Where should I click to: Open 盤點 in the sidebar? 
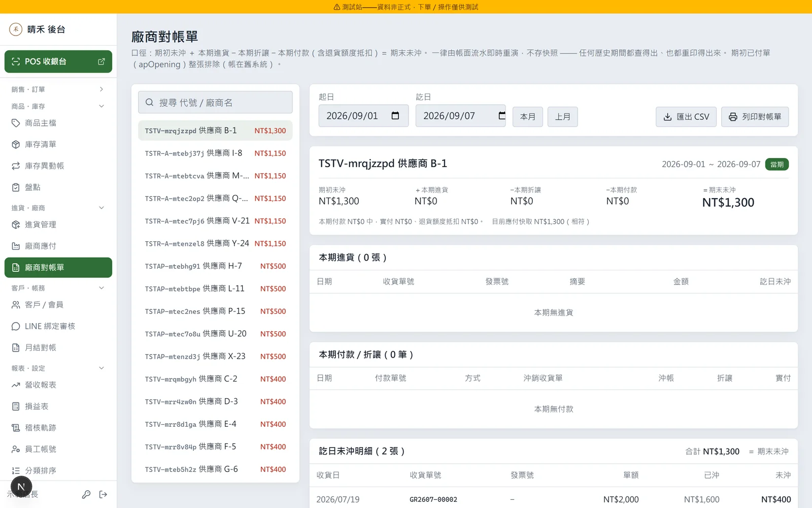pyautogui.click(x=58, y=187)
